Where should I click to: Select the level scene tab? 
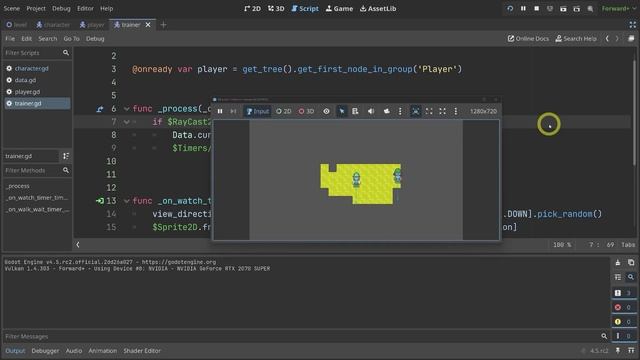[16, 25]
